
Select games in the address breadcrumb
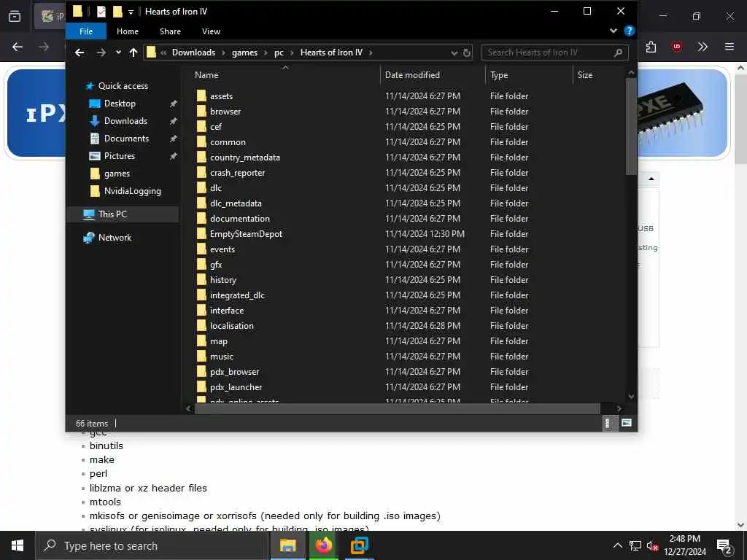[x=244, y=52]
